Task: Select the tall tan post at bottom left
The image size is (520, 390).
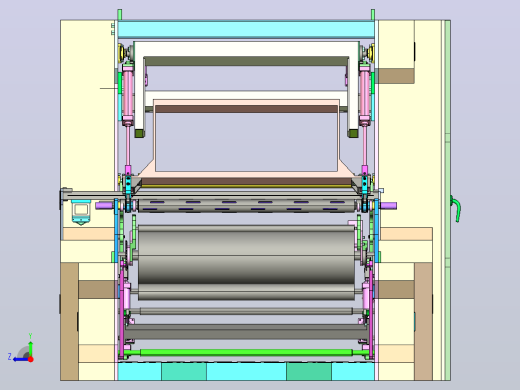Action: click(69, 321)
